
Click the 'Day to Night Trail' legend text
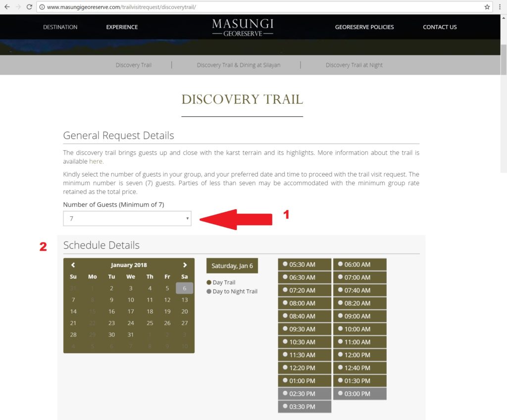pyautogui.click(x=235, y=291)
